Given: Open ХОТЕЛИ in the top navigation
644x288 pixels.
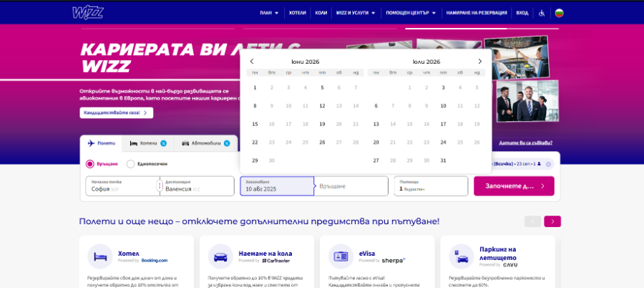Looking at the screenshot, I should point(298,13).
